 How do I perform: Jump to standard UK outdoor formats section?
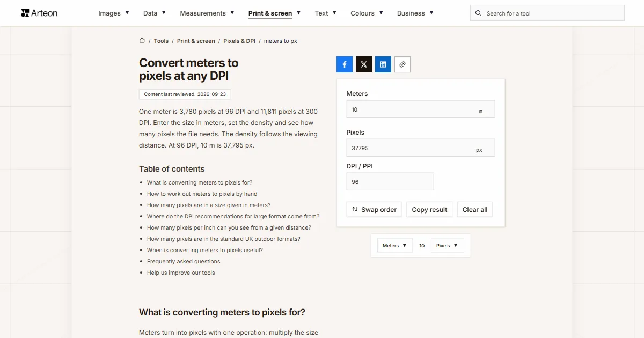(x=224, y=239)
